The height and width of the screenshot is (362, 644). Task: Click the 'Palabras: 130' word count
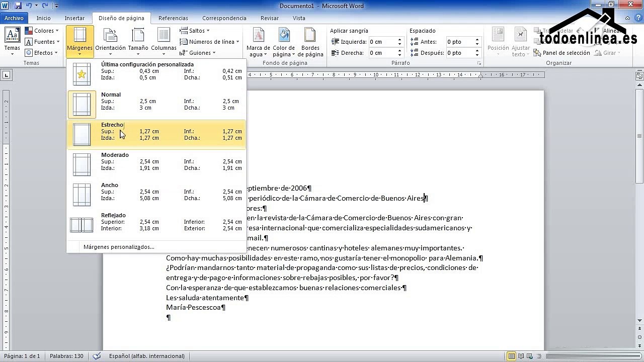click(66, 356)
